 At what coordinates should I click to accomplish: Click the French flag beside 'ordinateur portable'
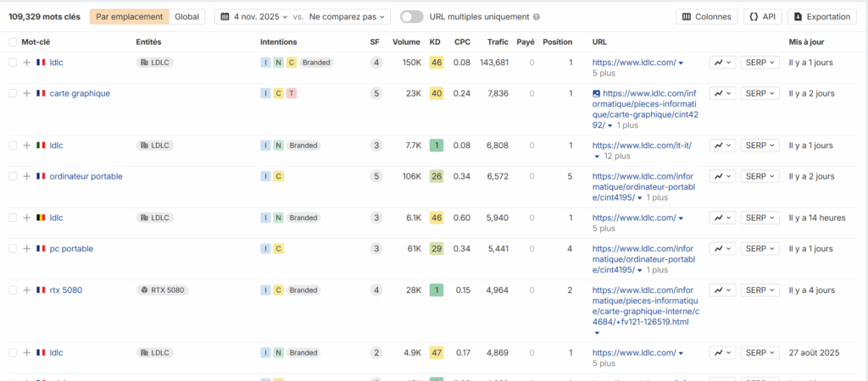tap(41, 176)
